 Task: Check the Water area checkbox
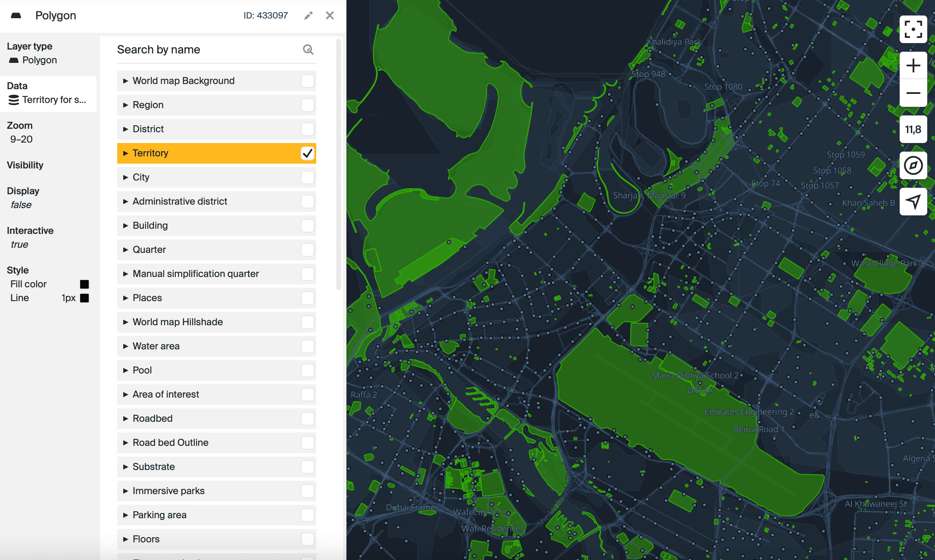(307, 346)
